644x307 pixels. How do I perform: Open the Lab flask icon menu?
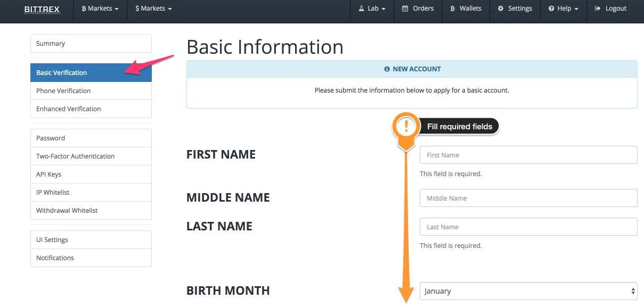361,9
